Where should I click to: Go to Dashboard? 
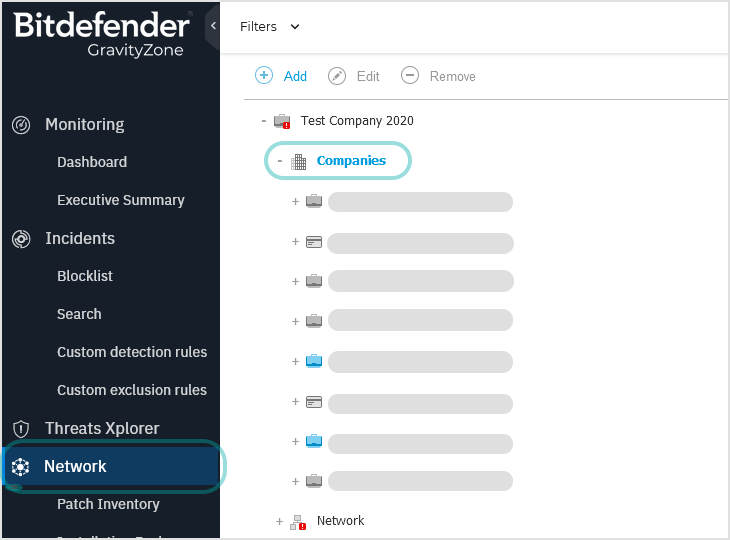[x=92, y=162]
